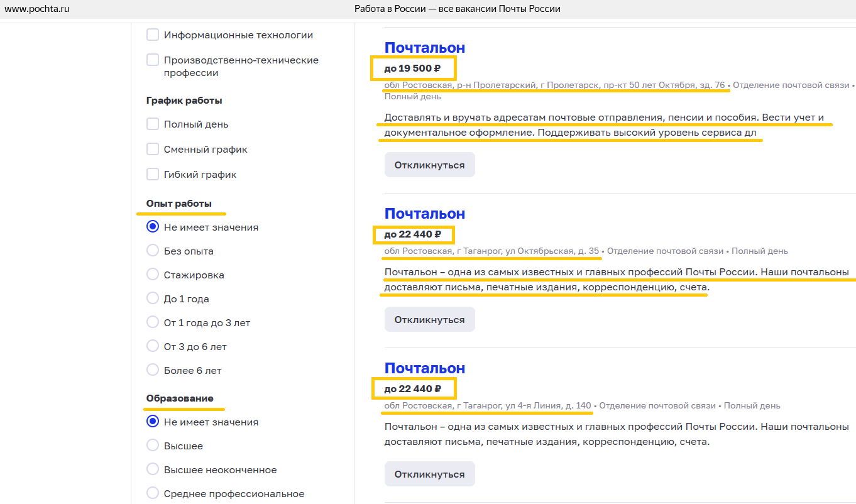Pick the До 1 года experience option
856x504 pixels.
[x=153, y=299]
